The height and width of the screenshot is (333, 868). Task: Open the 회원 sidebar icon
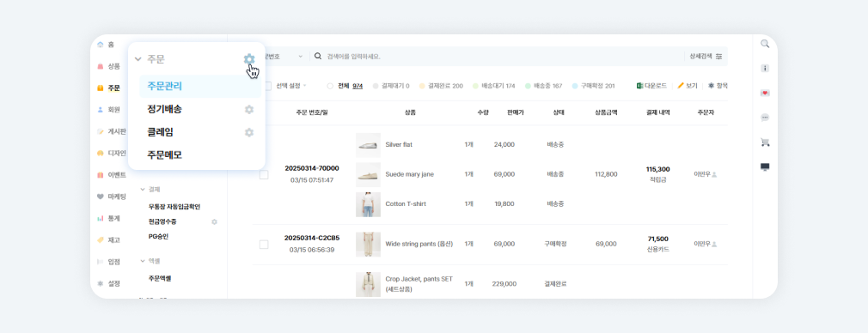[101, 110]
